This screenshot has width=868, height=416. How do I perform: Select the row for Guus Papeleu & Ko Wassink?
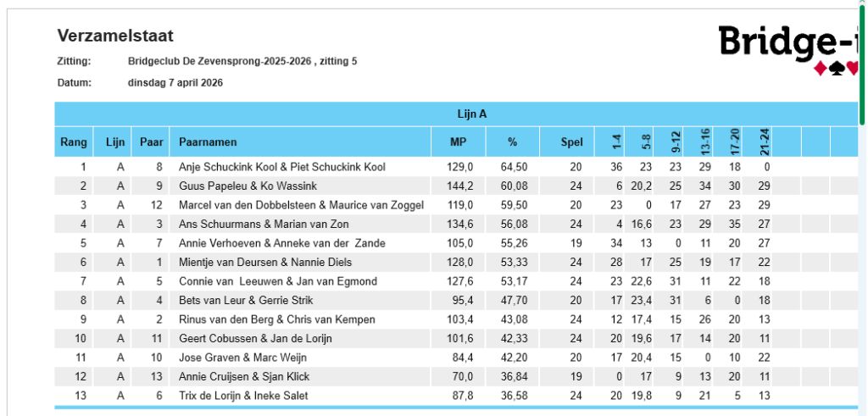pyautogui.click(x=456, y=186)
